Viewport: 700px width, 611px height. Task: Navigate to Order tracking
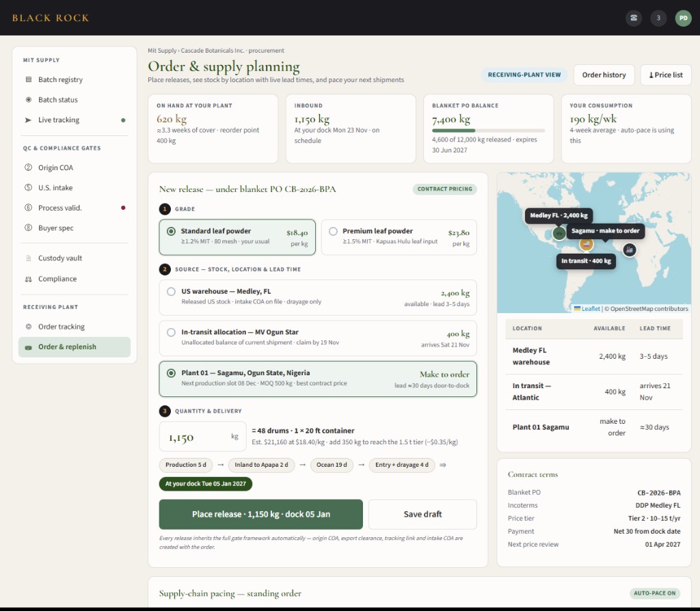click(74, 327)
